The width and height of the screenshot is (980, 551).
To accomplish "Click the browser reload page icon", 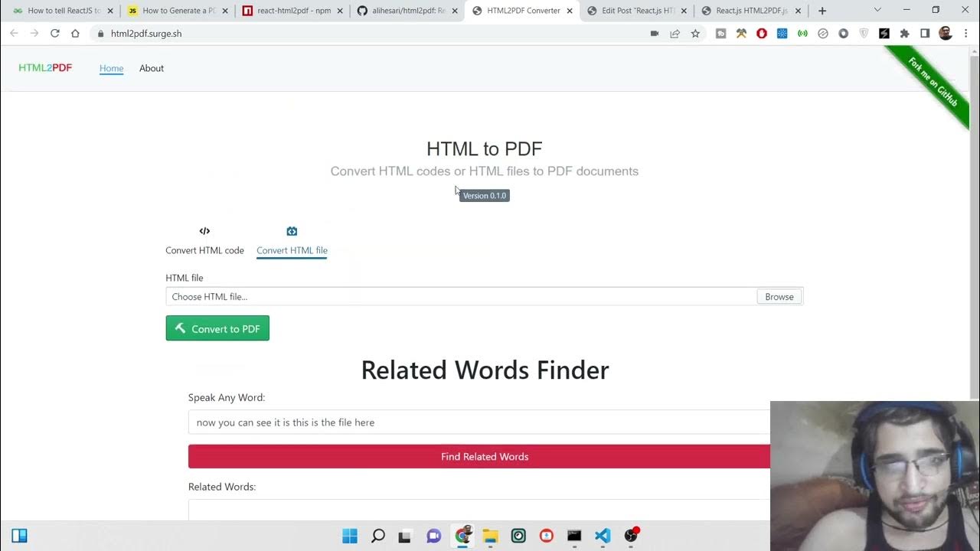I will pyautogui.click(x=54, y=34).
